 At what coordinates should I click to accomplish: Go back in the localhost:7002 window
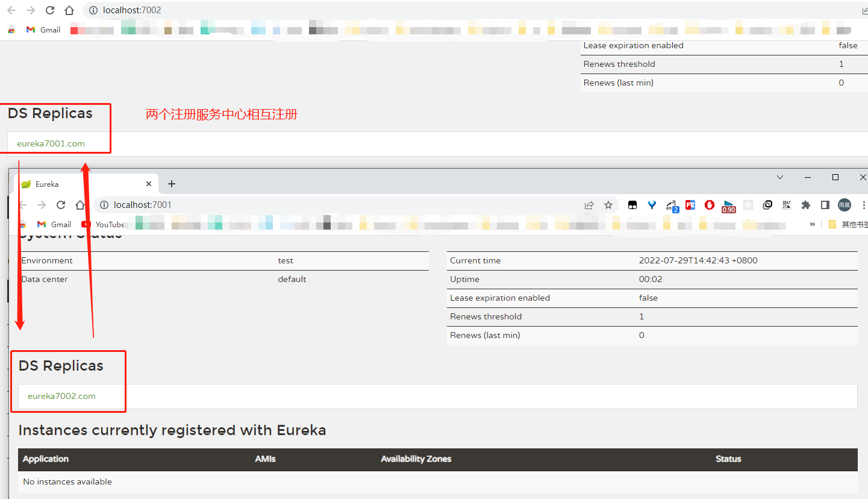11,10
